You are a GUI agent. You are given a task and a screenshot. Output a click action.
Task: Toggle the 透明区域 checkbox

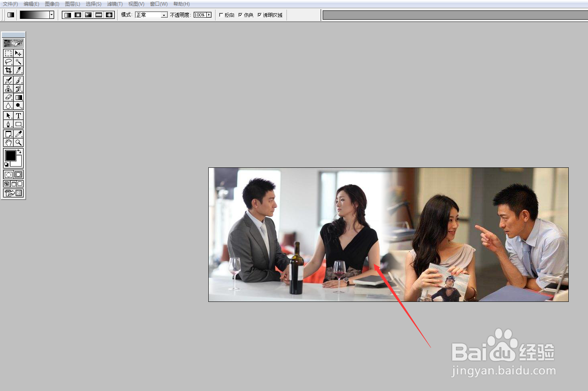click(x=259, y=15)
